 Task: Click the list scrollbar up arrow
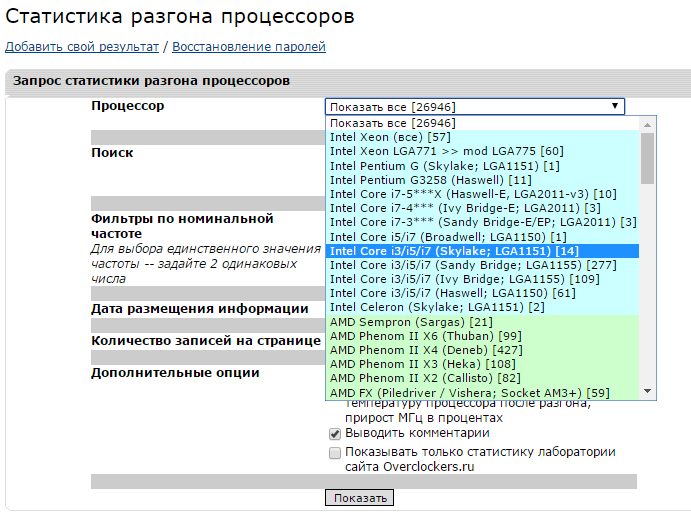(647, 125)
